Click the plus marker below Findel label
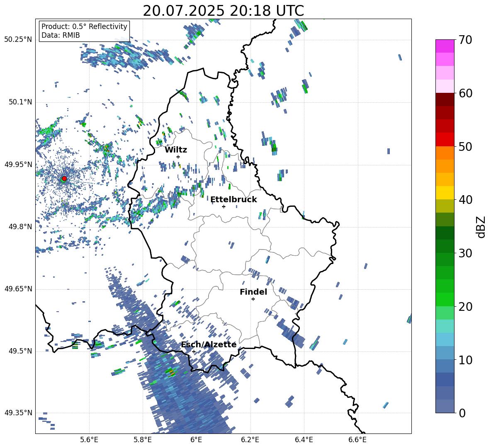The image size is (491, 448). [x=253, y=299]
